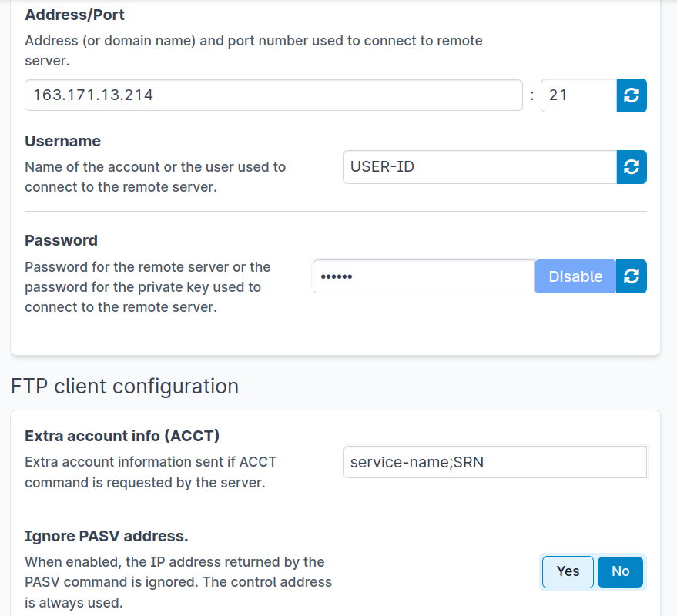
Task: Click the reset icon beside Username field
Action: pyautogui.click(x=632, y=167)
